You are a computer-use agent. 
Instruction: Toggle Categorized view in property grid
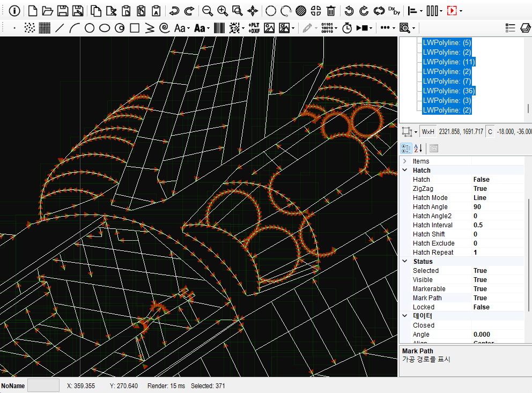[407, 148]
